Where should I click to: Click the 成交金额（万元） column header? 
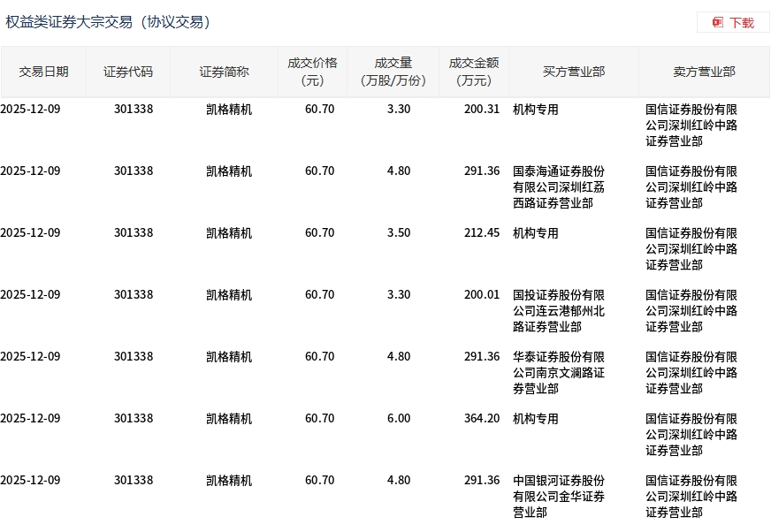pyautogui.click(x=474, y=72)
